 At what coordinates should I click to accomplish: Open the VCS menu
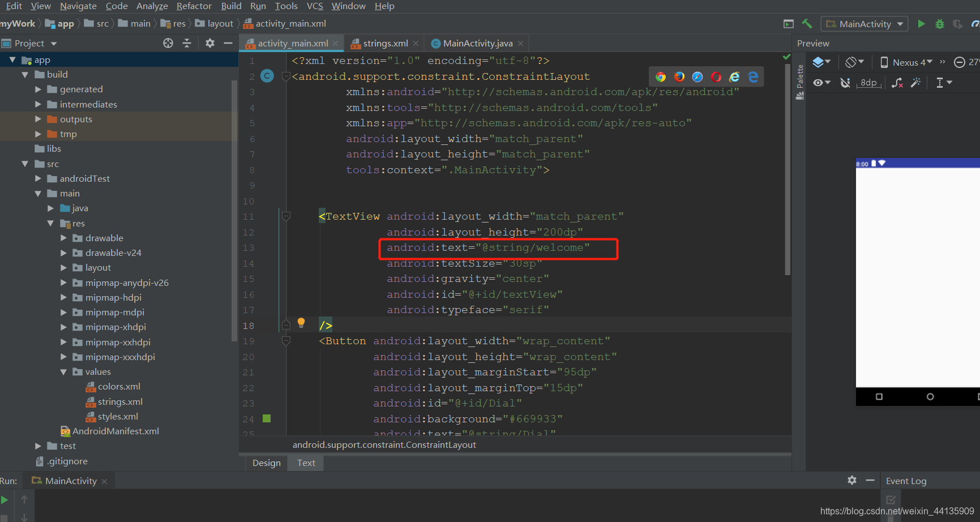pos(315,6)
